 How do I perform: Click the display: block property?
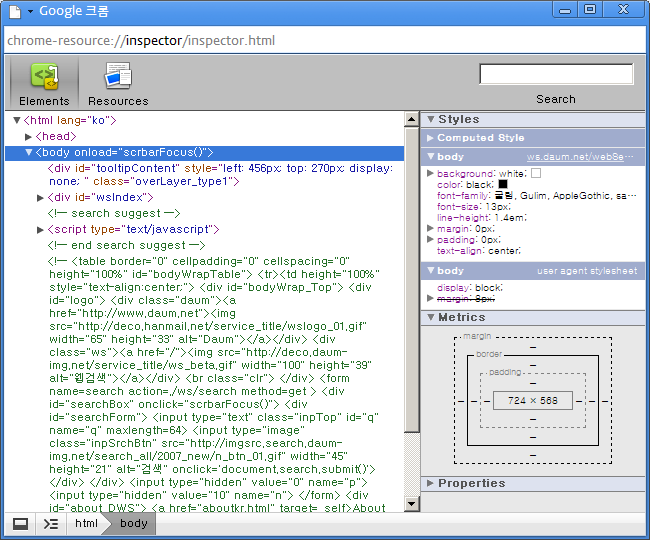click(x=470, y=288)
